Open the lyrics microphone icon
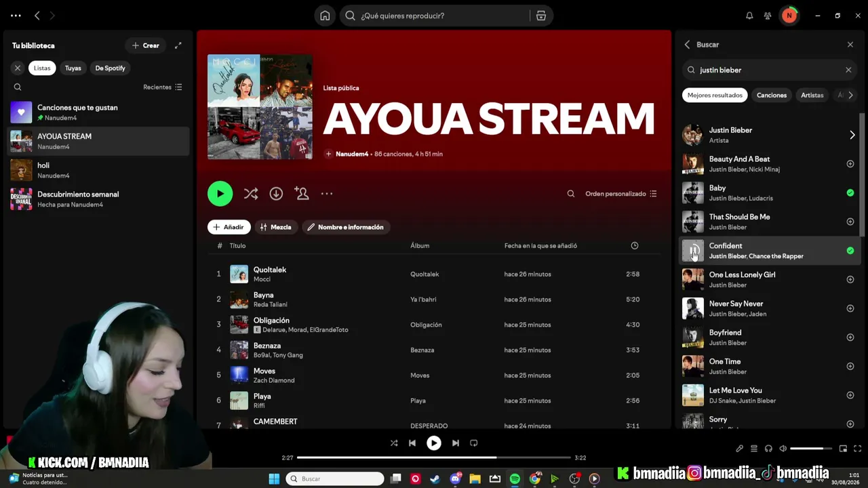This screenshot has height=488, width=868. point(739,449)
